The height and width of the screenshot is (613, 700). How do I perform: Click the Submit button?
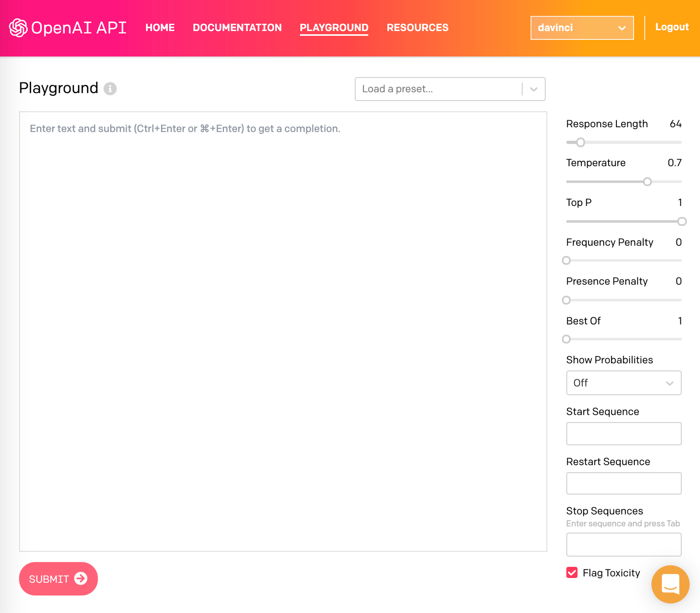[x=58, y=578]
